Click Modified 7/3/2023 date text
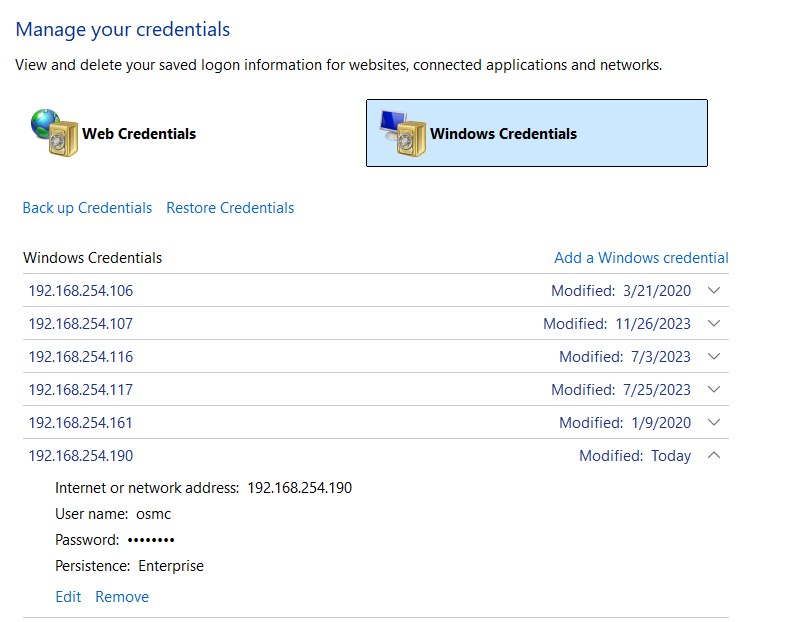Screen dimensions: 793x622 pyautogui.click(x=625, y=357)
